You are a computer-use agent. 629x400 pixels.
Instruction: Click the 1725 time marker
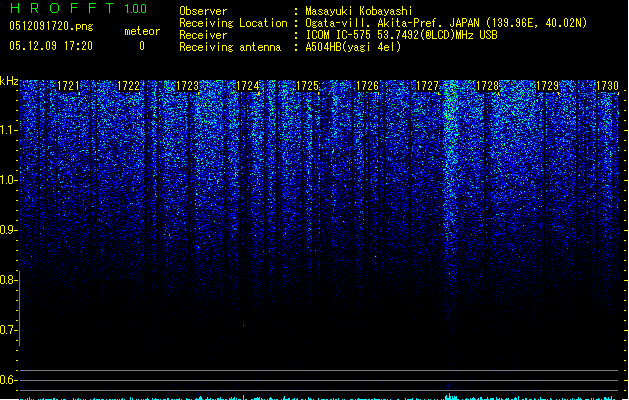click(307, 86)
